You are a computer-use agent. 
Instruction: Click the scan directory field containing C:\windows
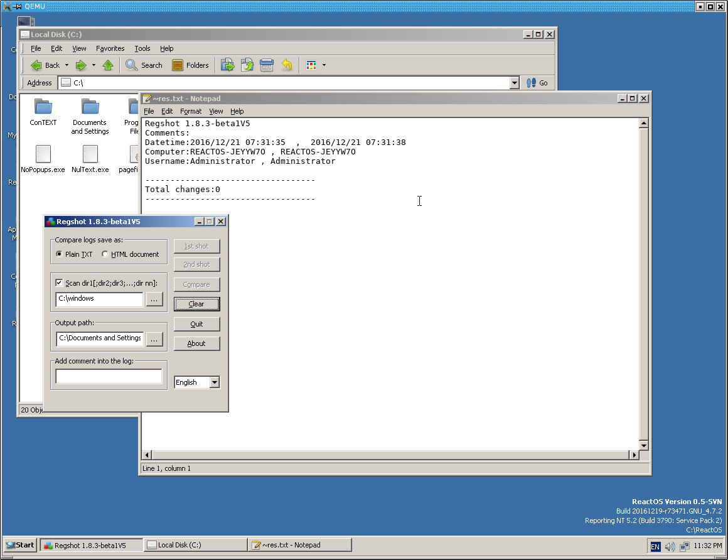[x=99, y=299]
